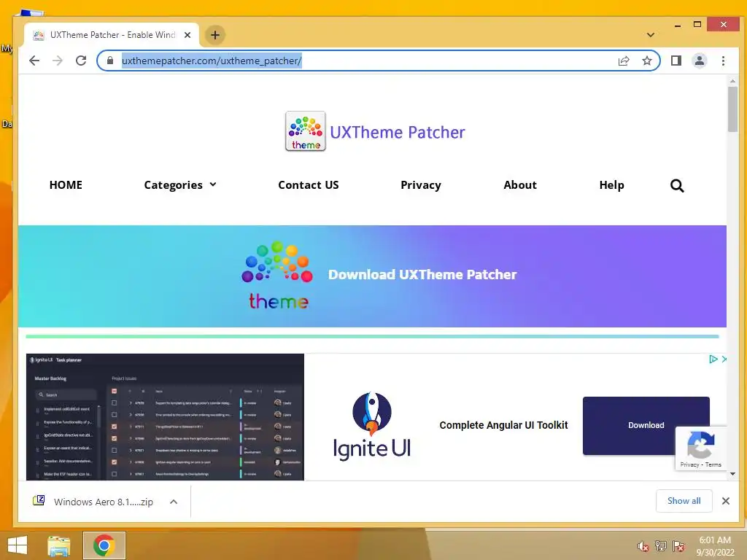Bookmark this page with the star
The image size is (747, 560).
pyautogui.click(x=646, y=61)
